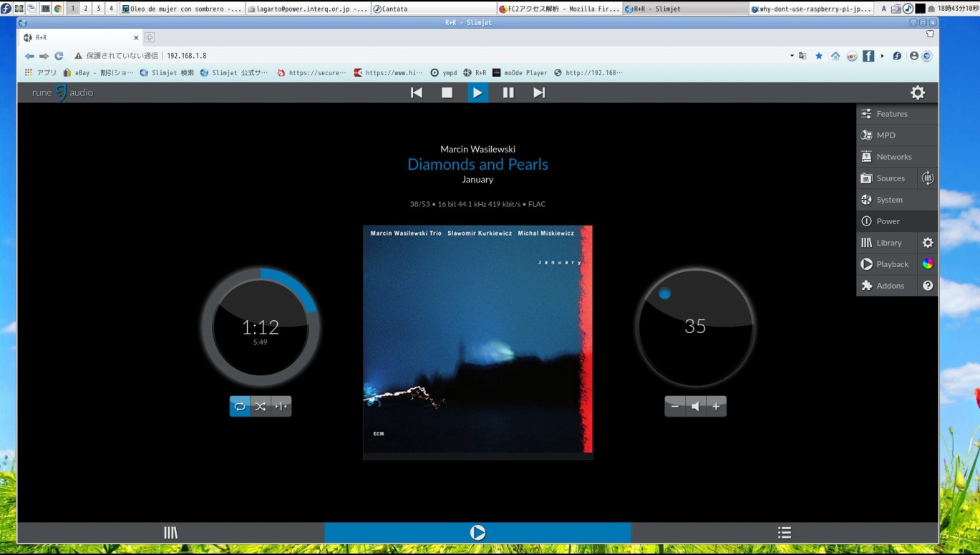Toggle repeat mode button
This screenshot has height=555, width=980.
pyautogui.click(x=240, y=406)
